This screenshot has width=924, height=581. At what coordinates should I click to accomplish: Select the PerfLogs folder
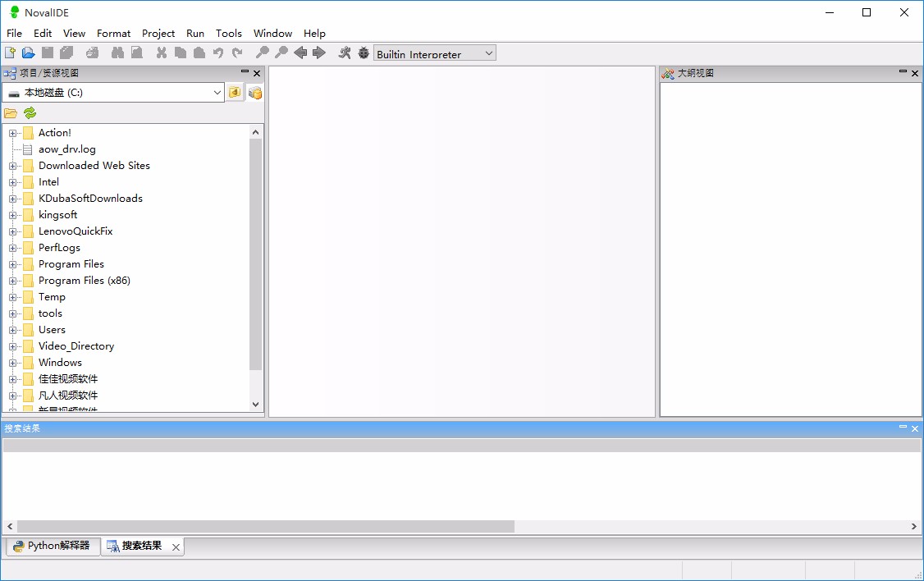59,248
